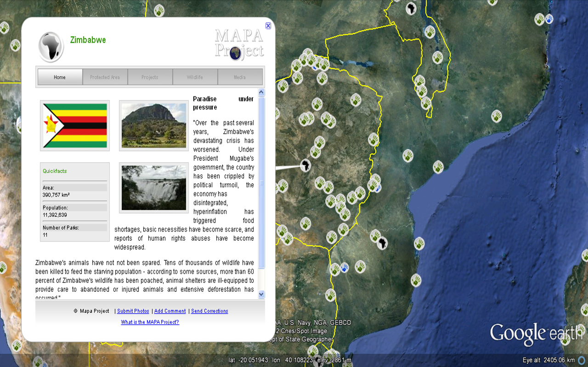The height and width of the screenshot is (367, 588).
Task: Click the Africa globe icon beside Zimbabwe title
Action: 51,47
